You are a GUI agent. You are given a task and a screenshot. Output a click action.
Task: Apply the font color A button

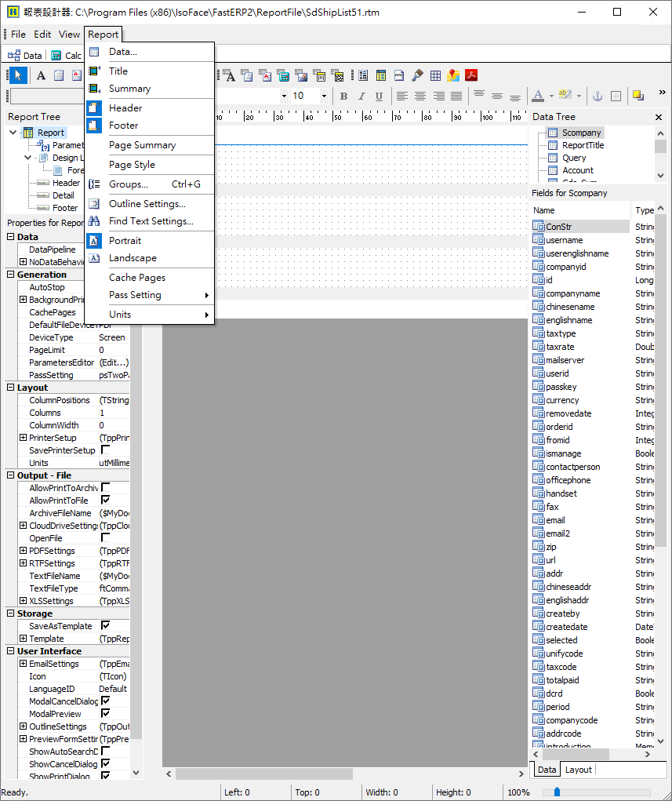tap(538, 96)
